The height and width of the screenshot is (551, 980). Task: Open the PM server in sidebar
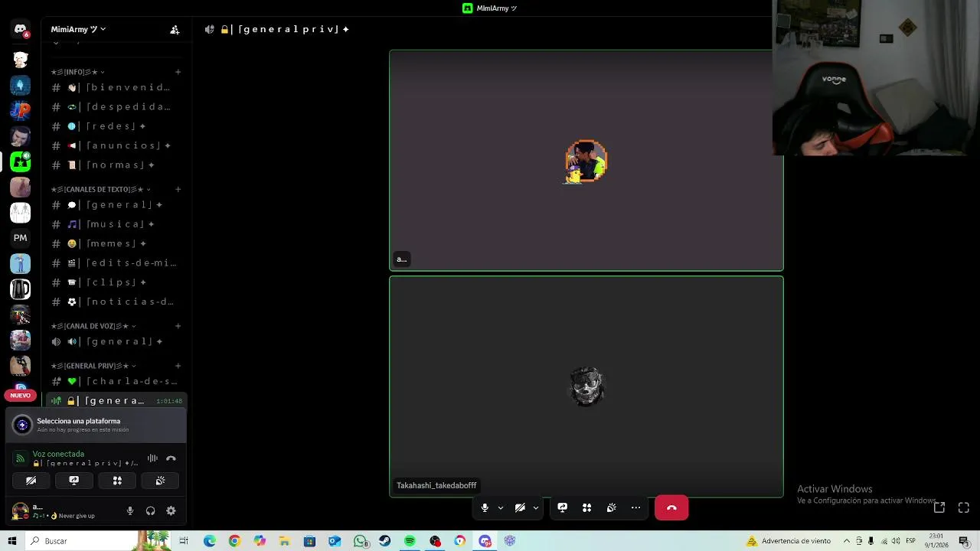point(20,238)
